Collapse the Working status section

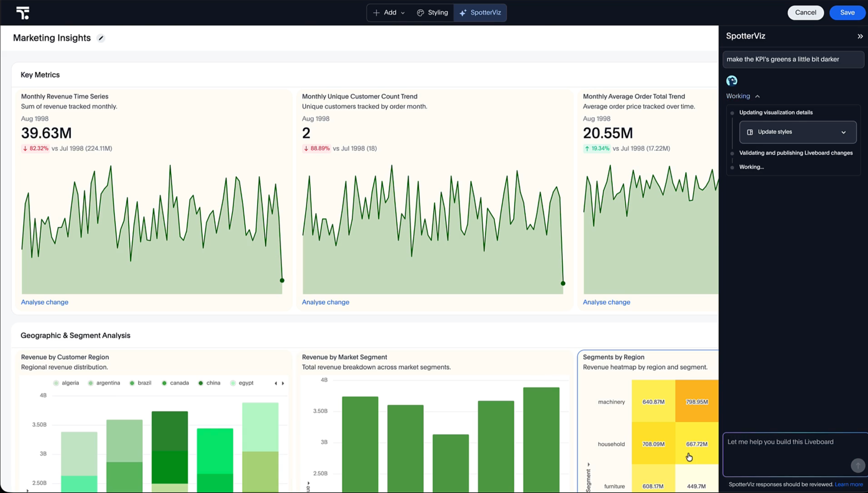point(743,96)
